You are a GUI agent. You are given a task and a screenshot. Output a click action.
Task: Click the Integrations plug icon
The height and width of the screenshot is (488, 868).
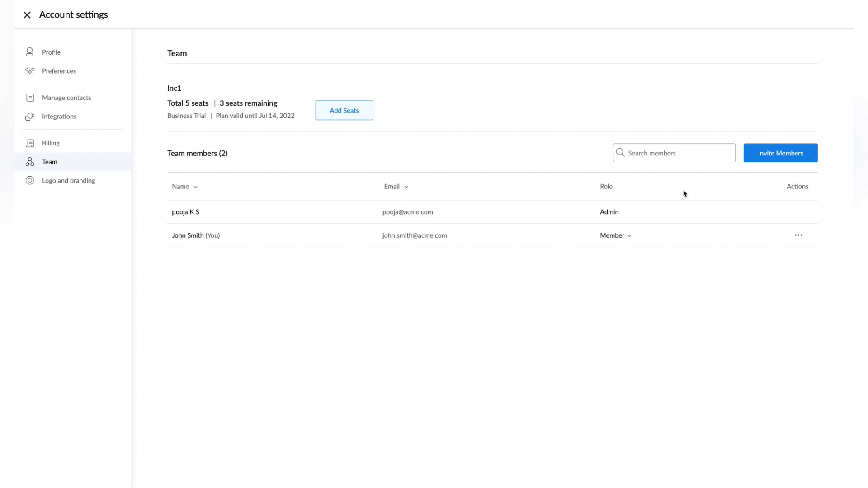pos(30,117)
